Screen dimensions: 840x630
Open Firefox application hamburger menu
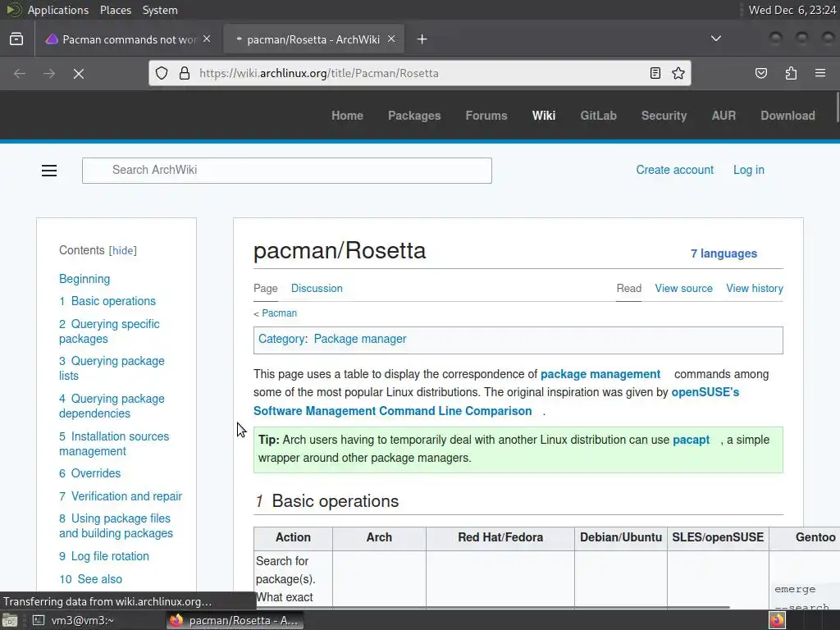(820, 73)
